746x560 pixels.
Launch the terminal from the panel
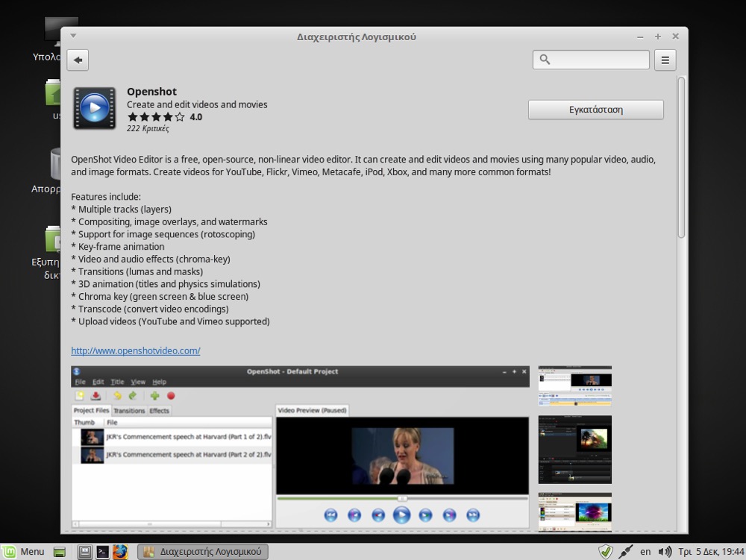coord(102,552)
